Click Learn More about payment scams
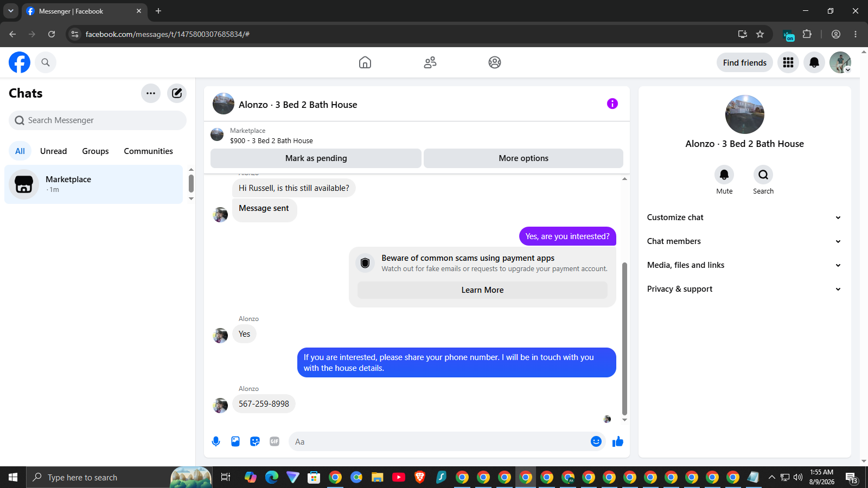This screenshot has height=488, width=868. pyautogui.click(x=482, y=290)
